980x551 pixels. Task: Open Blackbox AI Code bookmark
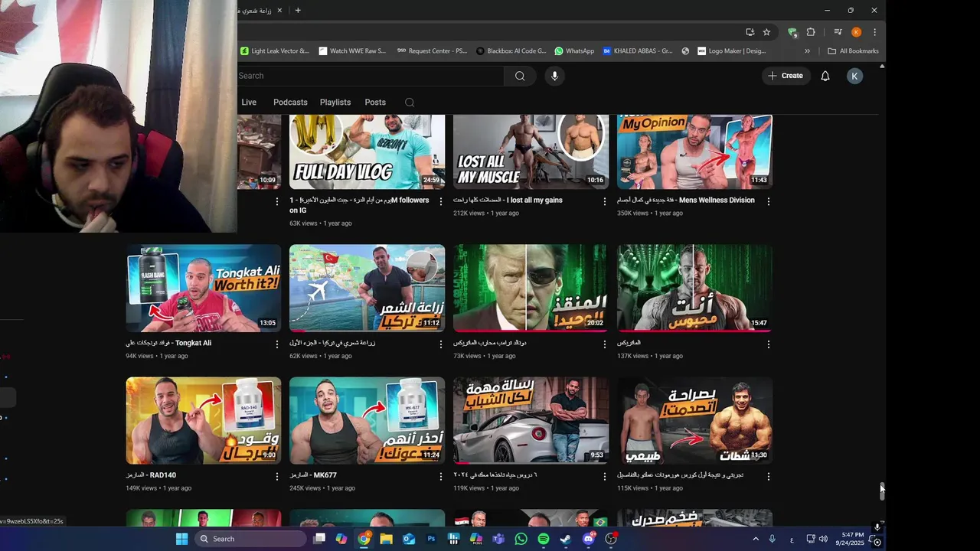(511, 51)
